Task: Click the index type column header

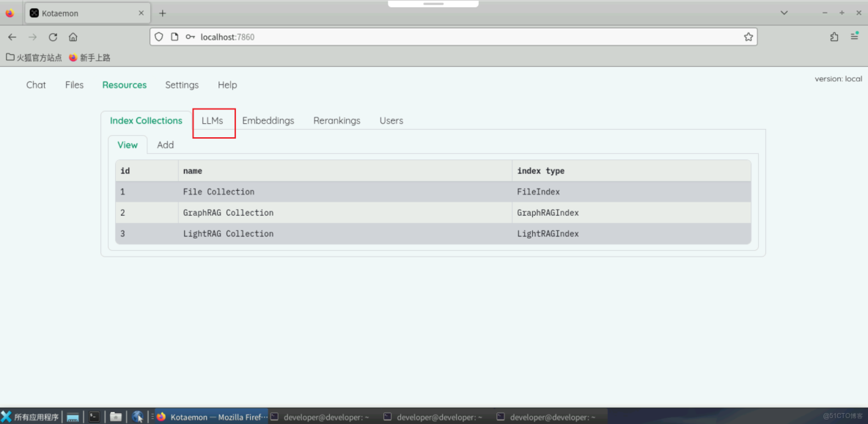Action: pyautogui.click(x=632, y=171)
